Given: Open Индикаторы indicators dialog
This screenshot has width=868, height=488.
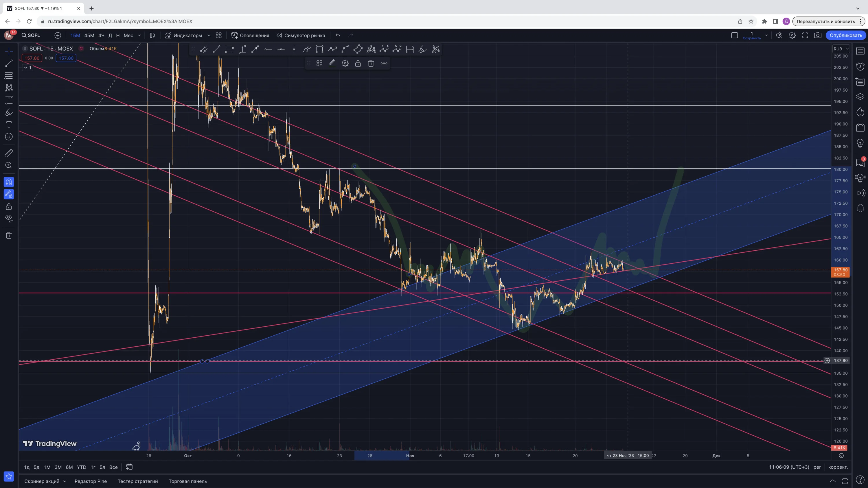Looking at the screenshot, I should [x=184, y=35].
